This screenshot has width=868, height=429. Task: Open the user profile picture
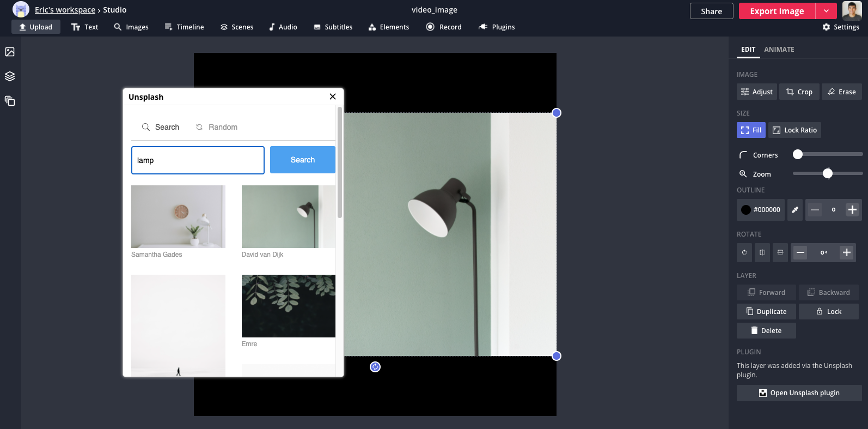(852, 10)
